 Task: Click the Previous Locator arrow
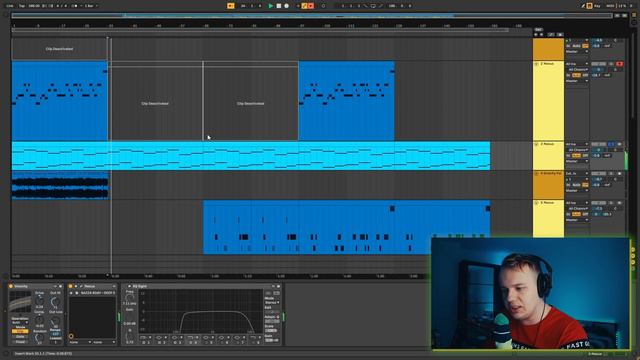tap(536, 35)
